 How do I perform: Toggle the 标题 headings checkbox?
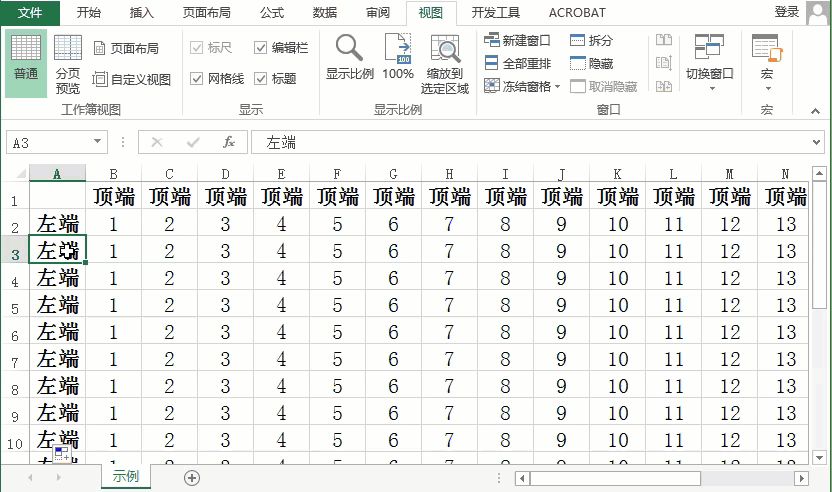[261, 79]
